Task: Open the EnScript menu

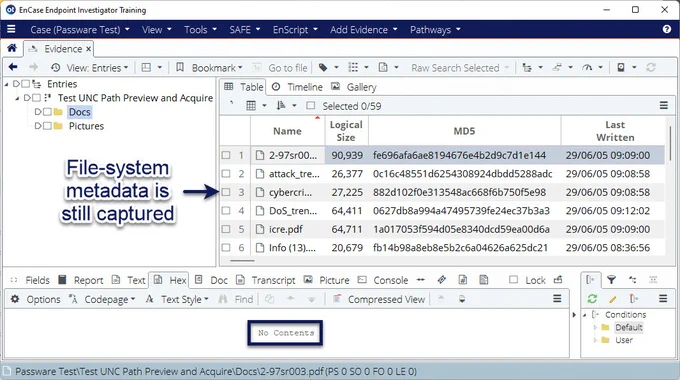Action: pyautogui.click(x=295, y=29)
